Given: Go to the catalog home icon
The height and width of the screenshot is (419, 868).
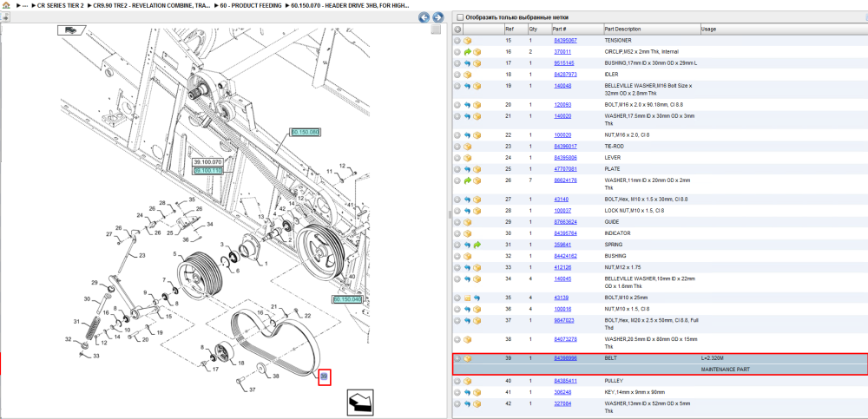Looking at the screenshot, I should (x=6, y=5).
